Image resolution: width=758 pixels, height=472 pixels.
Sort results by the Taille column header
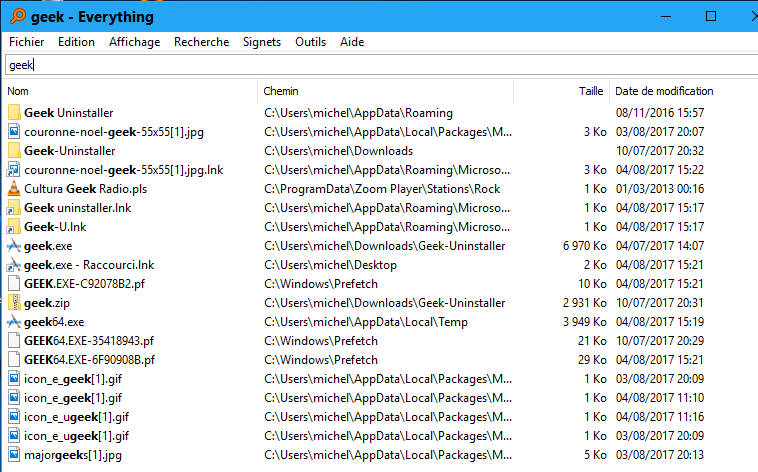561,91
